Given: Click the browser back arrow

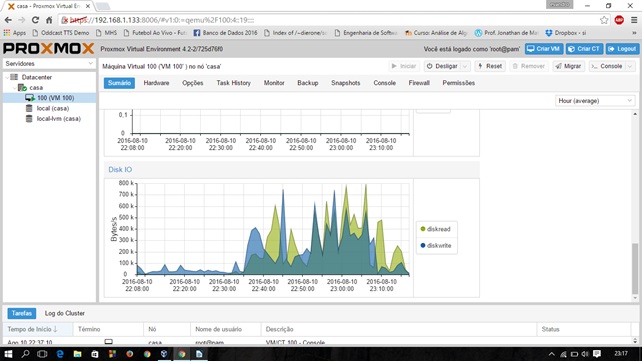Looking at the screenshot, I should coord(8,20).
